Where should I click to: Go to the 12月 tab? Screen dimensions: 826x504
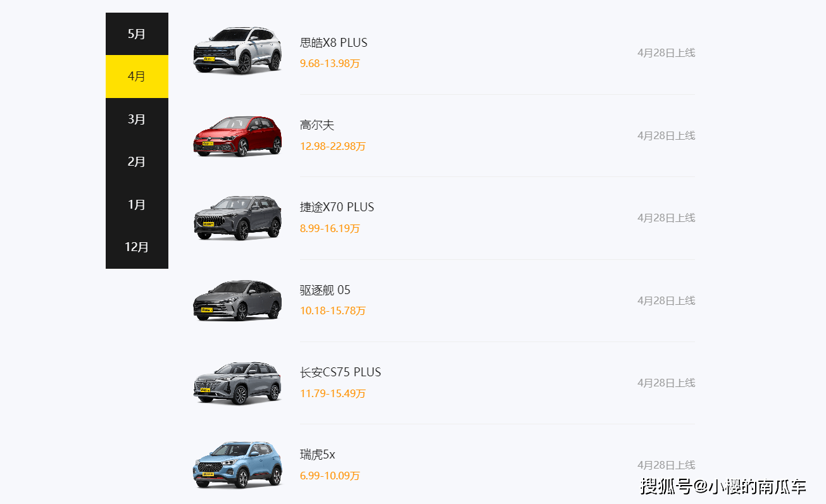pos(137,247)
